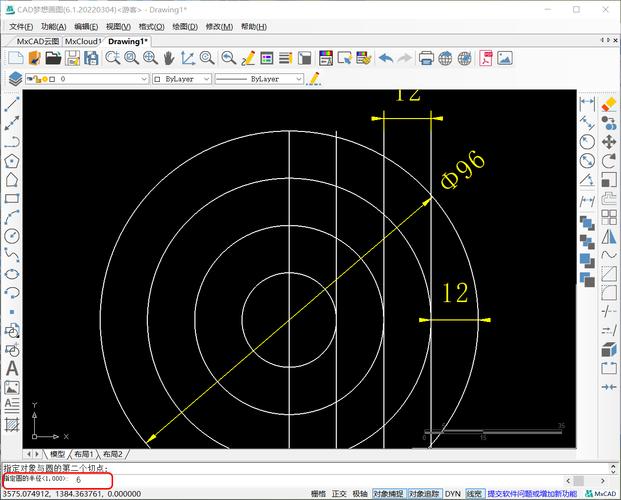Viewport: 621px width, 500px height.
Task: Click the Undo arrow icon
Action: [386, 58]
